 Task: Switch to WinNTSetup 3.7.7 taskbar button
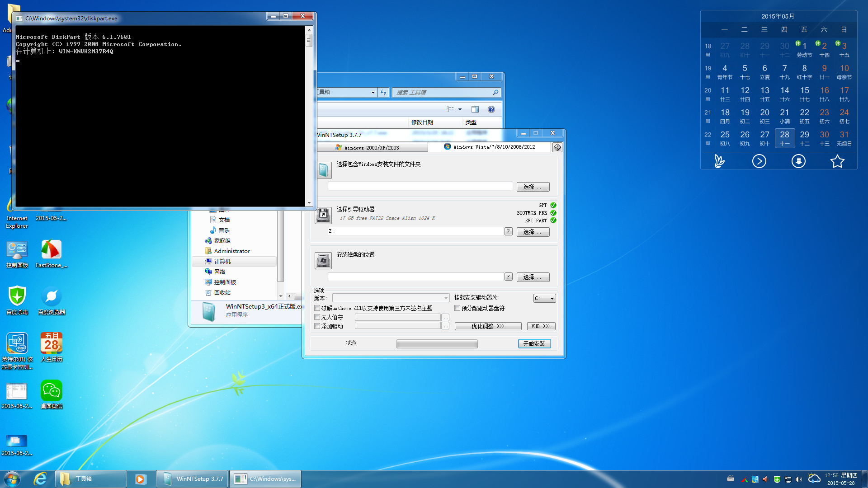(x=193, y=479)
